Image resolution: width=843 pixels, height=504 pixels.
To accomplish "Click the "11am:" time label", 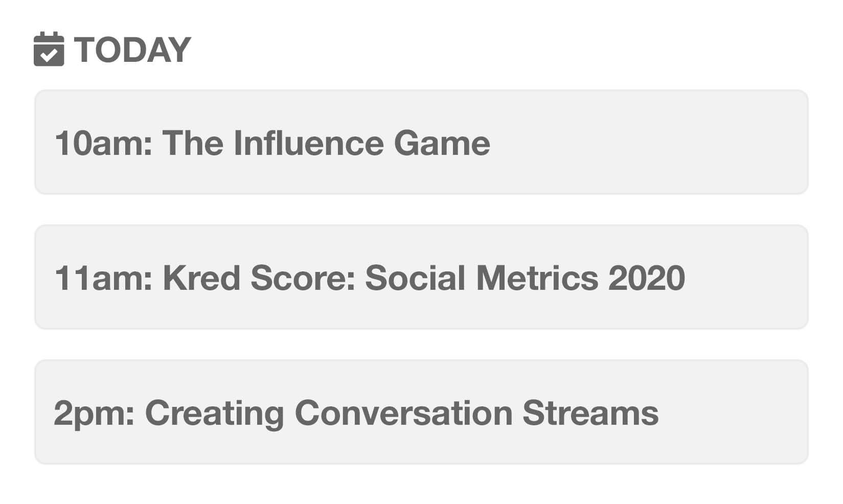I will coord(104,278).
